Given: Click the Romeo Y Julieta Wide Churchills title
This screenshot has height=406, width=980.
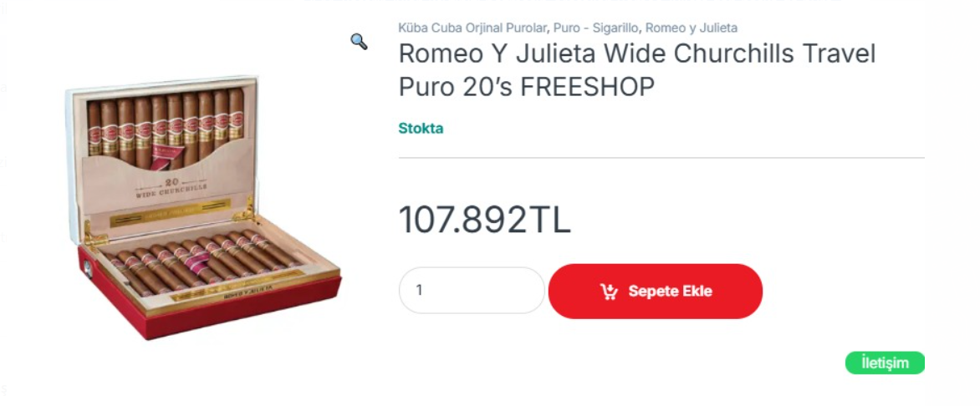Looking at the screenshot, I should pyautogui.click(x=637, y=70).
